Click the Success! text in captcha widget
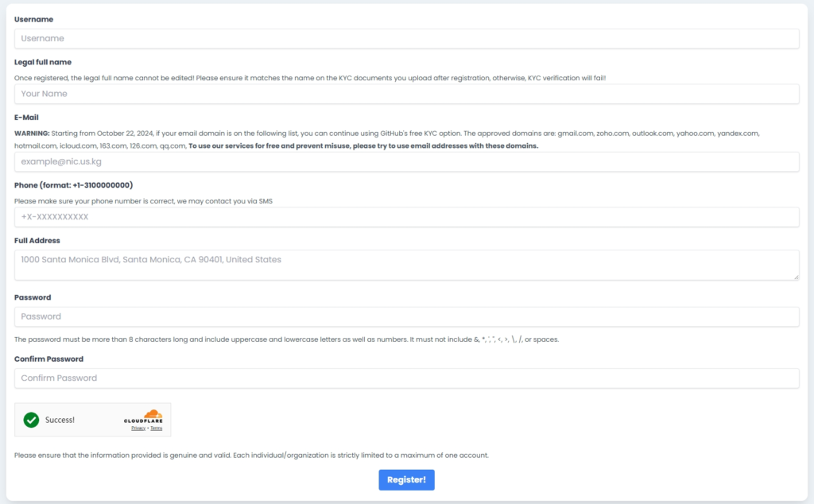 [60, 420]
